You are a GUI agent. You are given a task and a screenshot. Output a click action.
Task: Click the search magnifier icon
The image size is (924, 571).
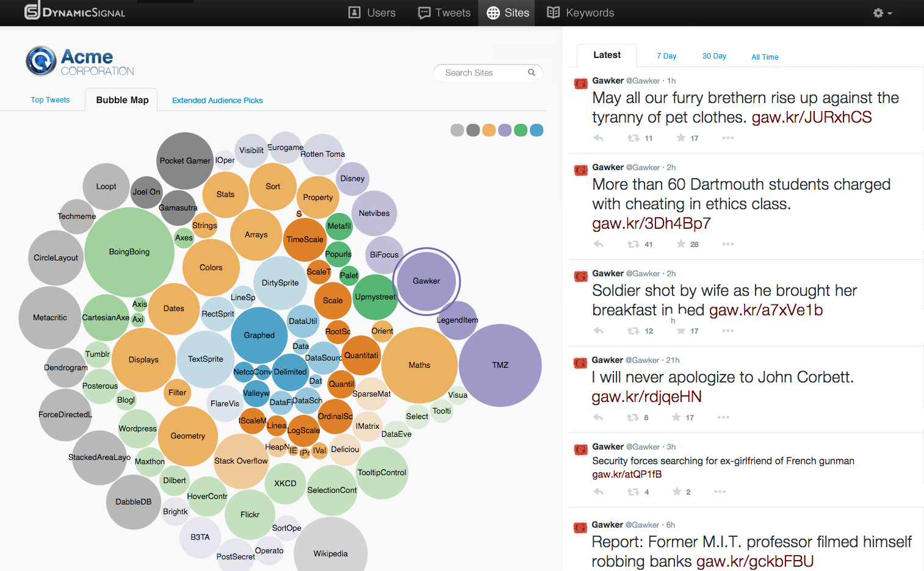[532, 73]
